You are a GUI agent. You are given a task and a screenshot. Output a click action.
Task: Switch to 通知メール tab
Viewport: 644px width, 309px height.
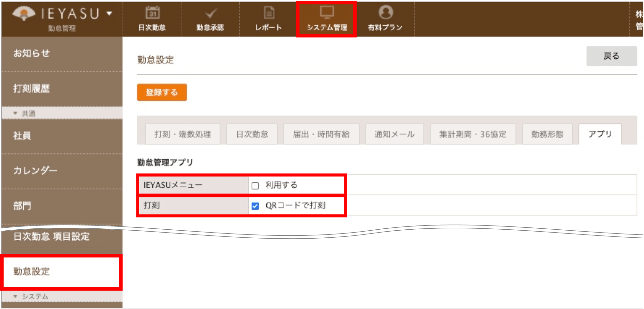pyautogui.click(x=394, y=134)
